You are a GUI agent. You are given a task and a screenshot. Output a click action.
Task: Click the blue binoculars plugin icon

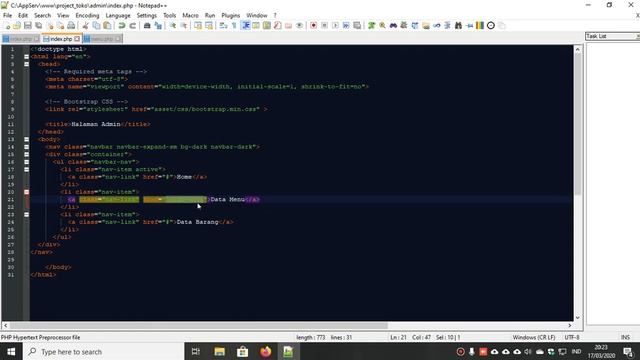click(393, 26)
